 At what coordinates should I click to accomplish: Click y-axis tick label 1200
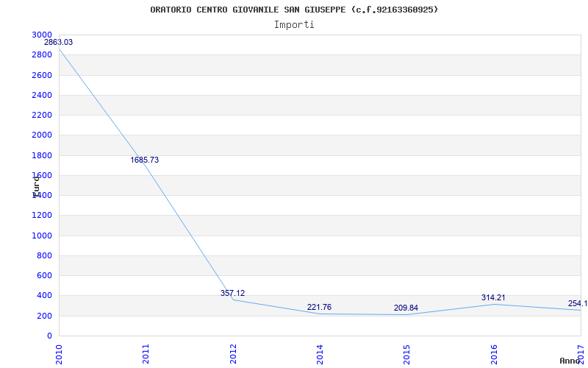point(42,216)
